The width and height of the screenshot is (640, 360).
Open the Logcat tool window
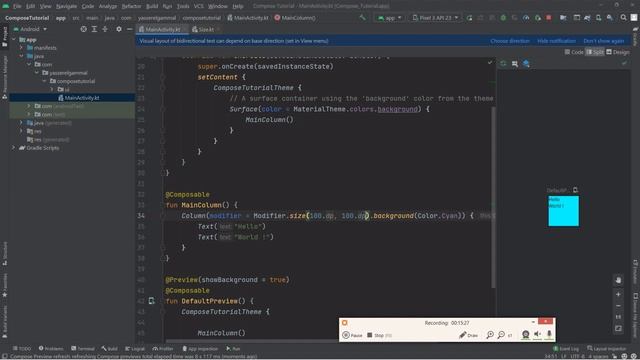135,349
